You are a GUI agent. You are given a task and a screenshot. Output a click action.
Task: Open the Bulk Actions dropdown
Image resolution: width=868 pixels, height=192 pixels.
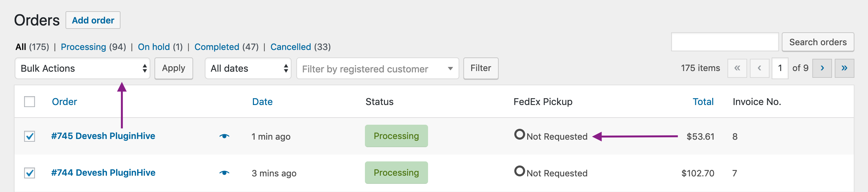click(x=82, y=68)
